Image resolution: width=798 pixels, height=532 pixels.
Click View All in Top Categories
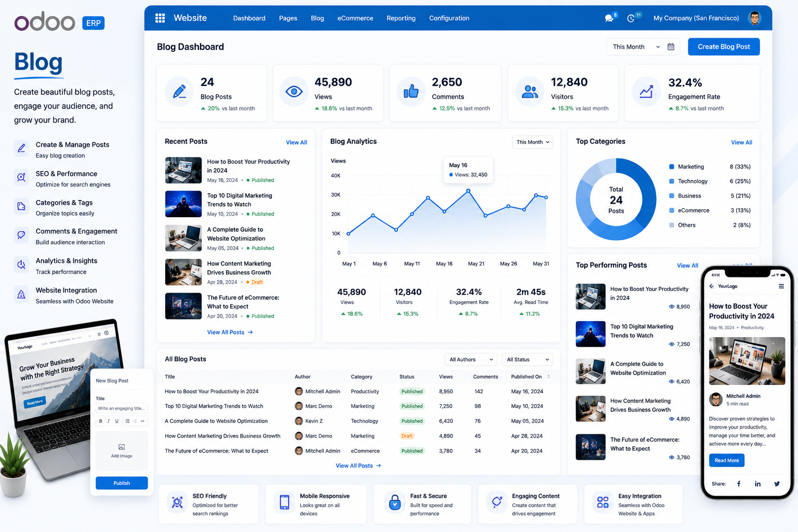click(x=741, y=142)
